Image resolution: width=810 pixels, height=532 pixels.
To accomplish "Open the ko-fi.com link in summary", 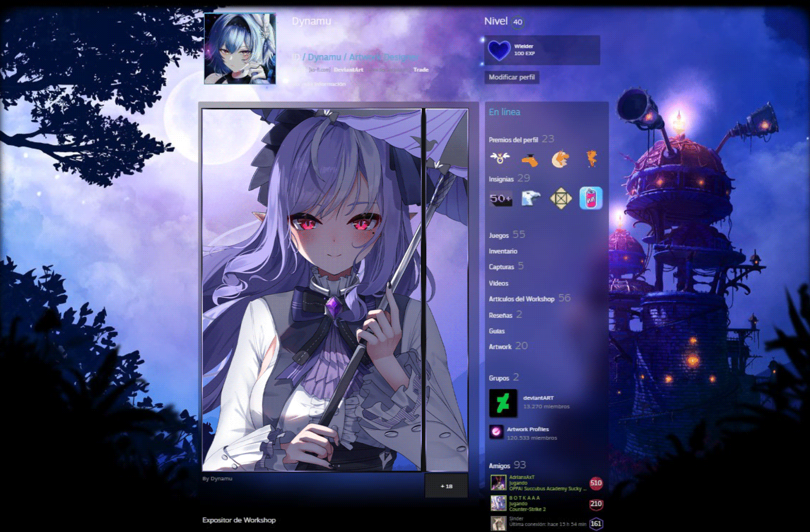I will click(320, 70).
